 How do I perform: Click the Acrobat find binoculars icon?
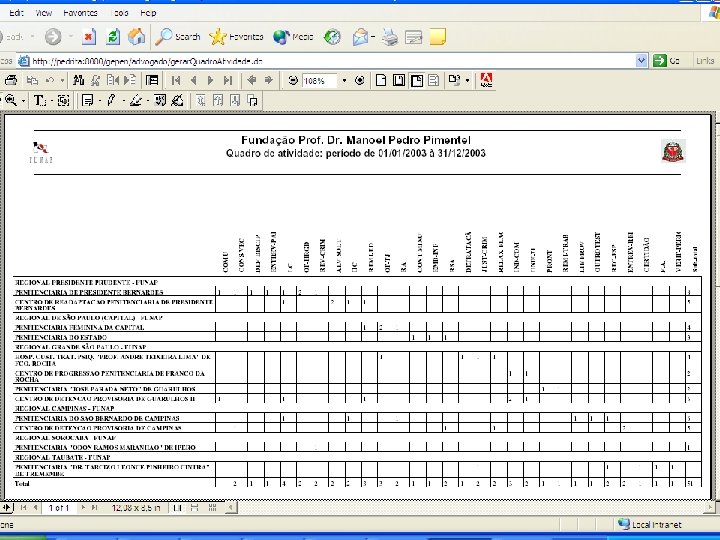click(79, 80)
